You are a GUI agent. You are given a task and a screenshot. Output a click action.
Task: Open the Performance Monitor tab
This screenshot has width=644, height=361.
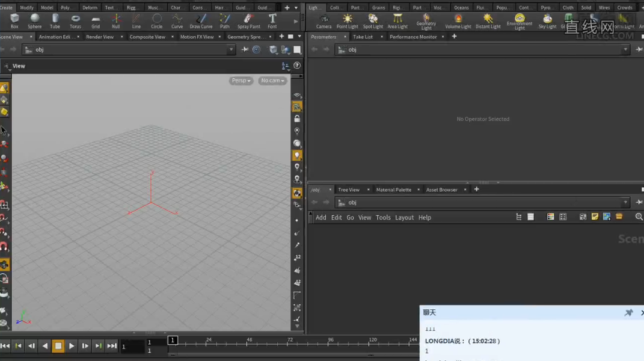(413, 37)
